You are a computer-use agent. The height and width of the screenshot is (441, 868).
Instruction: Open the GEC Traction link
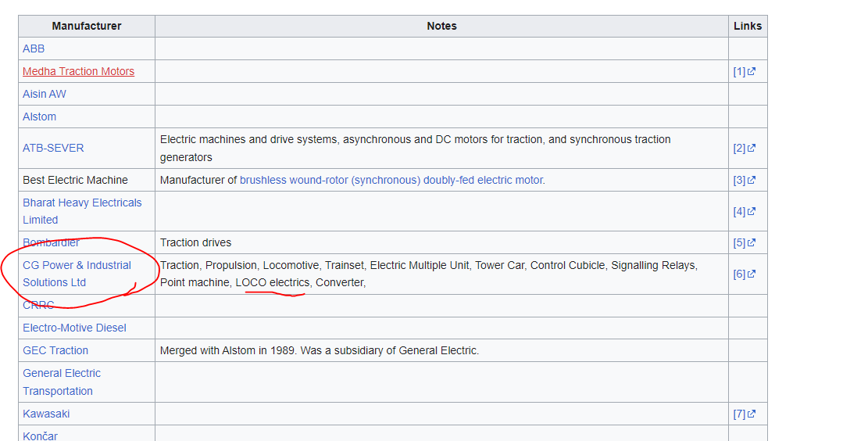click(55, 351)
